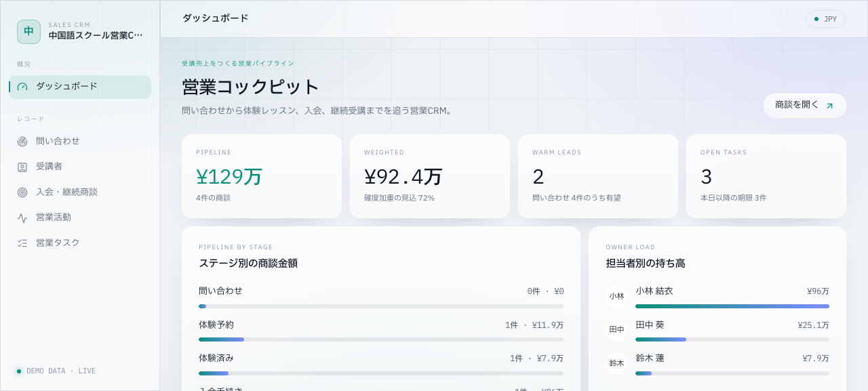Click the 中国語スクール営業 workspace title
The image size is (868, 391).
pyautogui.click(x=96, y=35)
